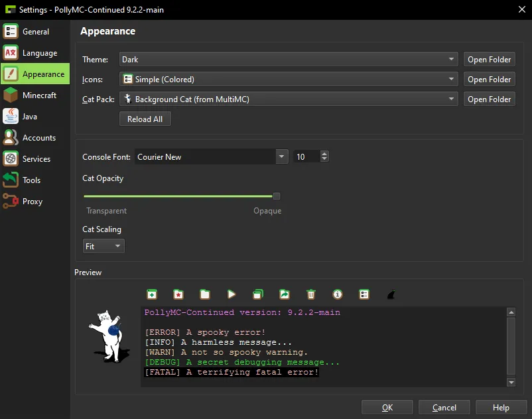
Task: Click the preview console scroll up arrow
Action: click(511, 312)
